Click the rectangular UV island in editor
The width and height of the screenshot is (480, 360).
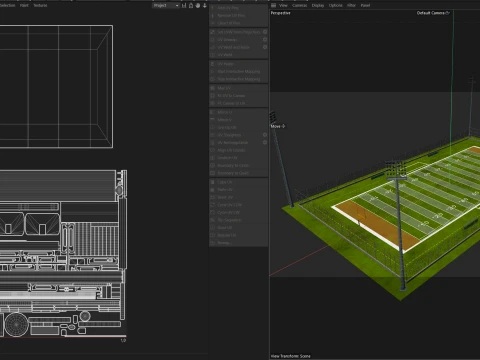pos(56,86)
